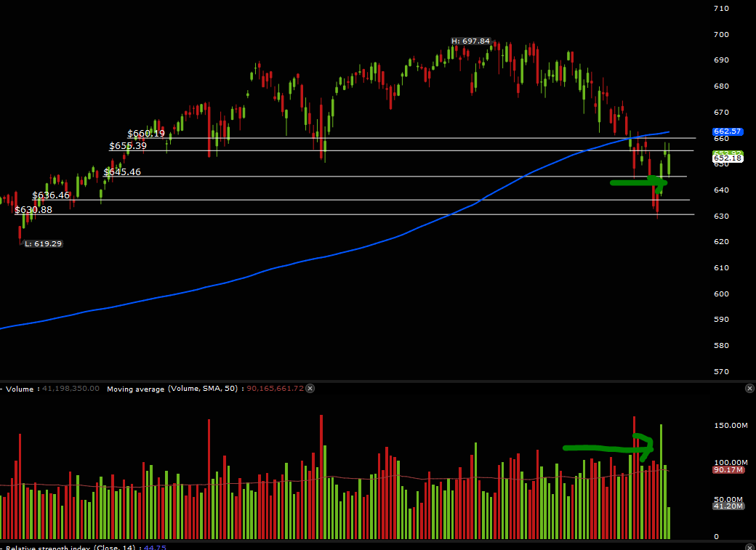Click the 640 price axis label
The image size is (756, 550).
(x=721, y=190)
